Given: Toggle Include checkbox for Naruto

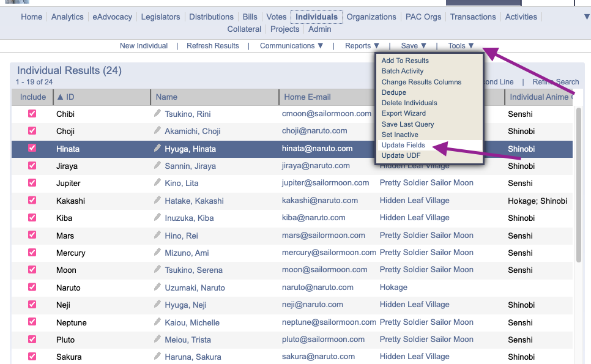Looking at the screenshot, I should 32,287.
